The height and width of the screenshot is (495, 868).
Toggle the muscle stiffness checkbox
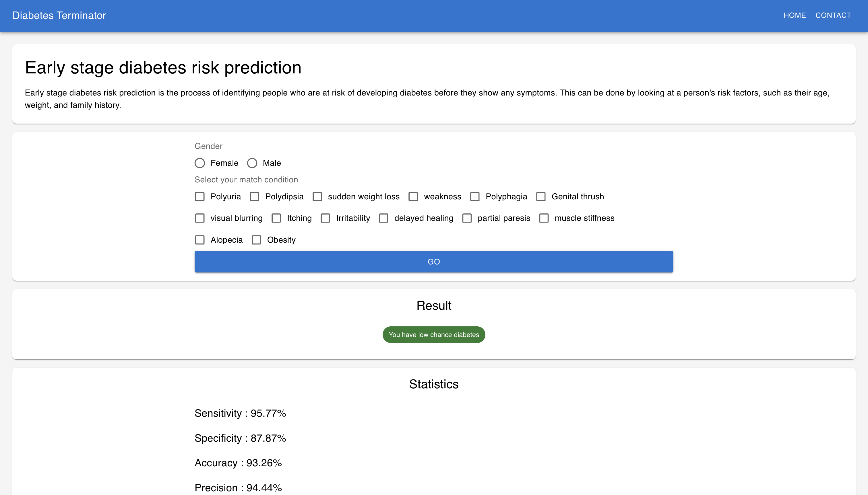(544, 218)
